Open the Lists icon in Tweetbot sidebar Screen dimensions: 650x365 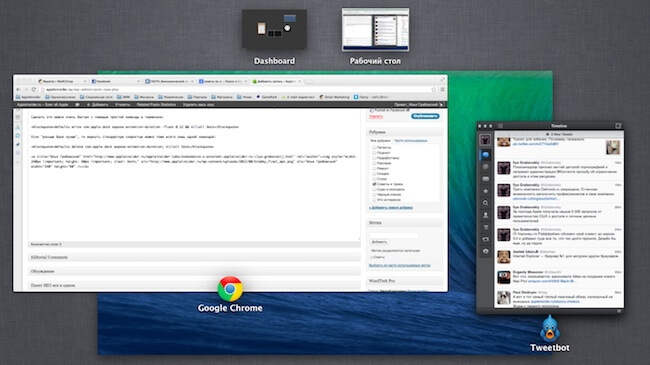point(485,227)
